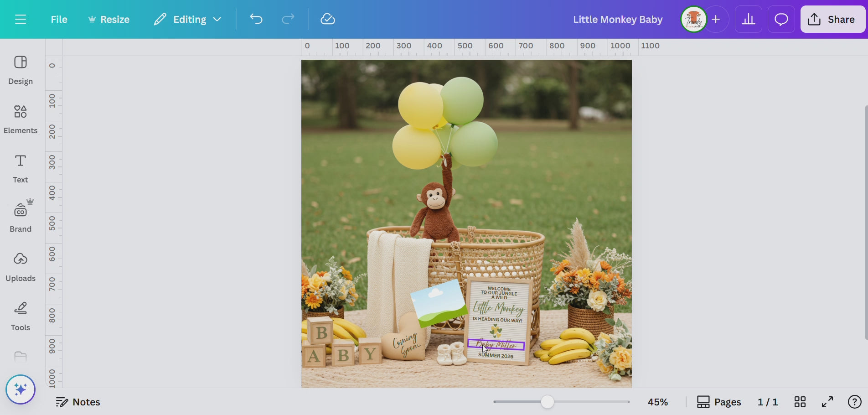Open the File menu
The image size is (868, 415).
pos(59,19)
